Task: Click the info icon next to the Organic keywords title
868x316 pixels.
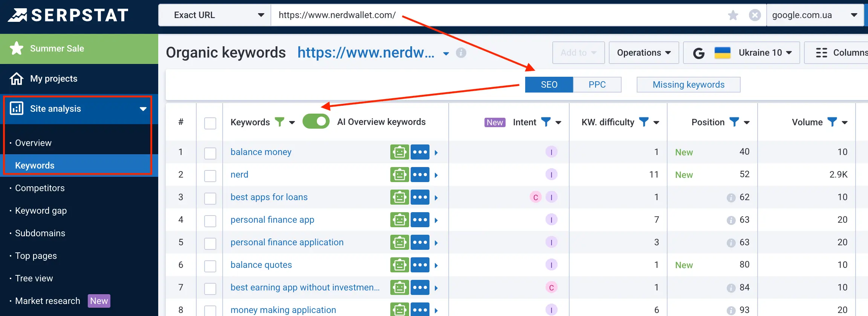Action: [461, 53]
